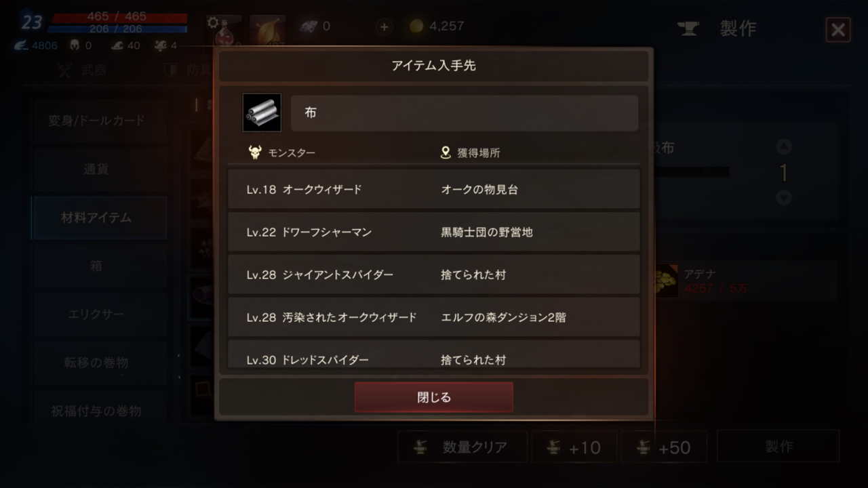Image resolution: width=868 pixels, height=488 pixels.
Task: Clear quantity with 数量クリア button
Action: pyautogui.click(x=462, y=447)
